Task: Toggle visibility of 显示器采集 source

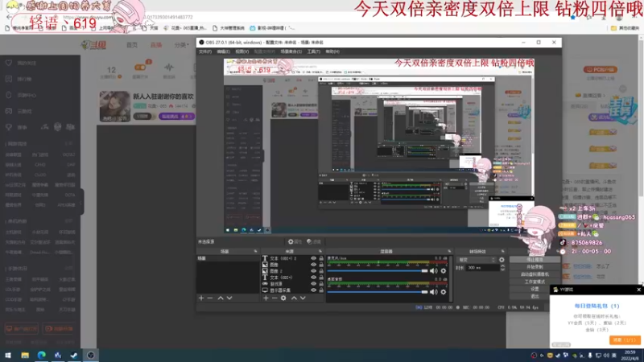Action: coord(313,290)
